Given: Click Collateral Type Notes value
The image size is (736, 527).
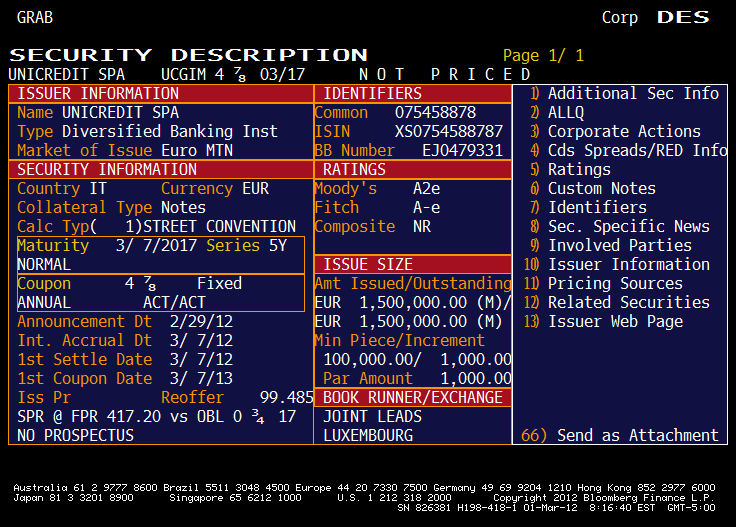Looking at the screenshot, I should 184,207.
